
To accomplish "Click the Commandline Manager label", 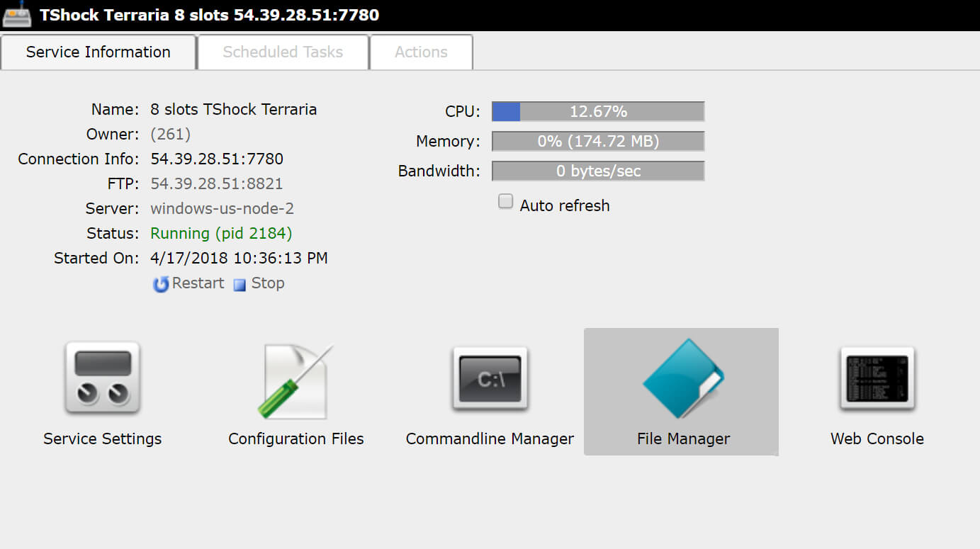I will click(x=490, y=439).
